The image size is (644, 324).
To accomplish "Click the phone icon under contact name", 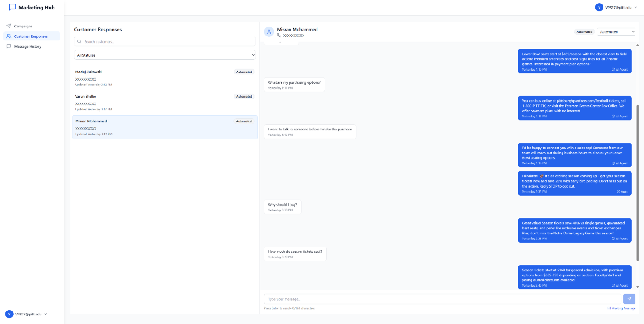I will pyautogui.click(x=279, y=36).
